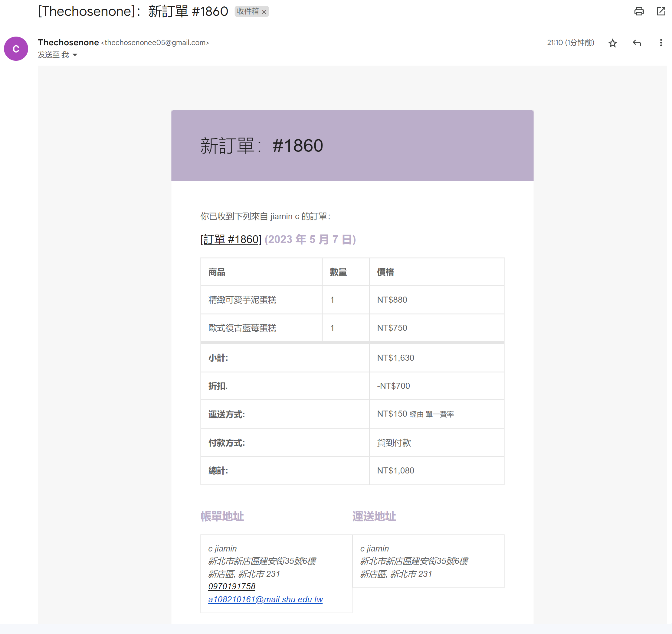The width and height of the screenshot is (672, 634).
Task: Star this email message
Action: [612, 43]
